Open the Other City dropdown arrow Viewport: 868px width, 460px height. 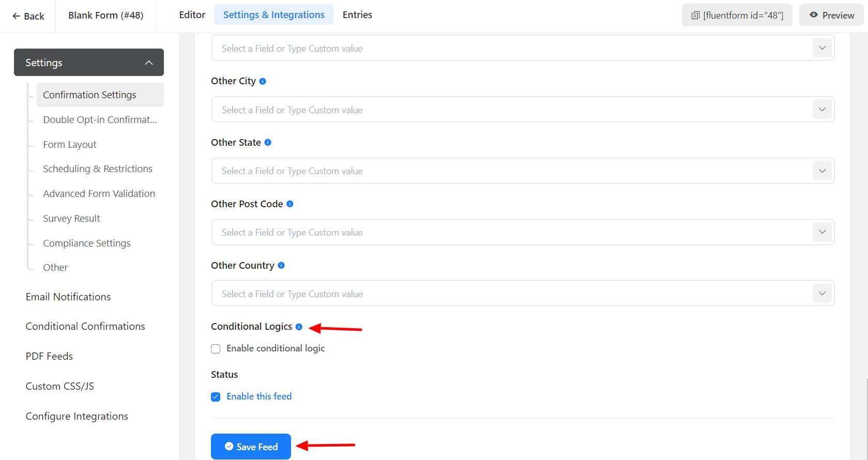pyautogui.click(x=822, y=110)
